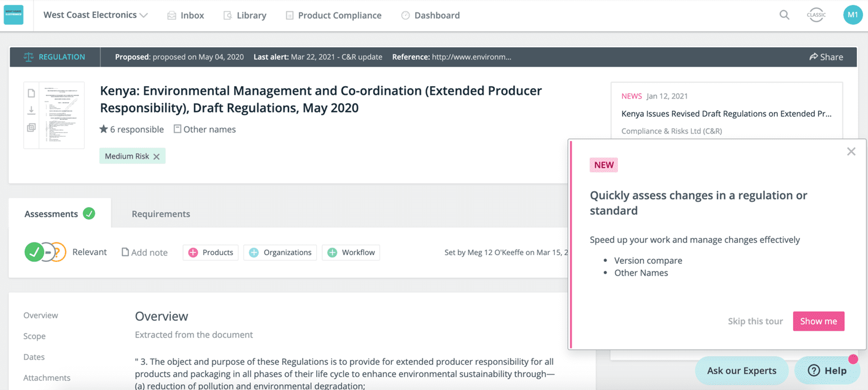Click the West Coast Electronics logo
The image size is (868, 390).
click(x=14, y=15)
